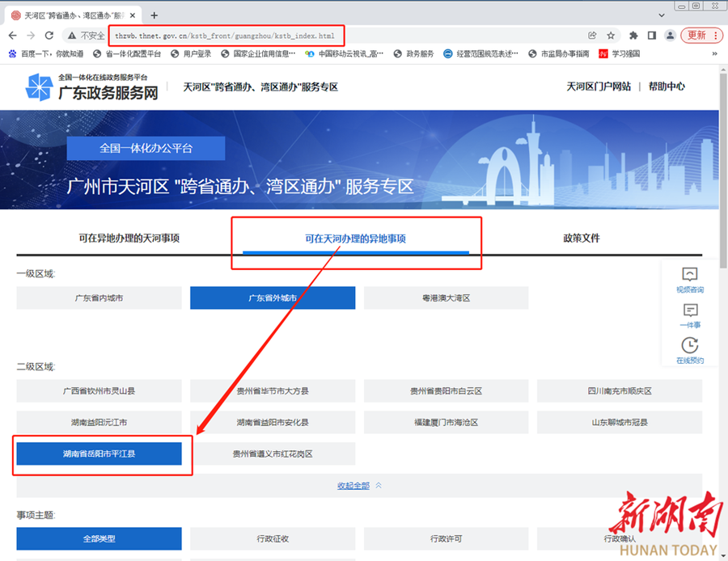
Task: Open the browser profile avatar icon
Action: point(670,36)
